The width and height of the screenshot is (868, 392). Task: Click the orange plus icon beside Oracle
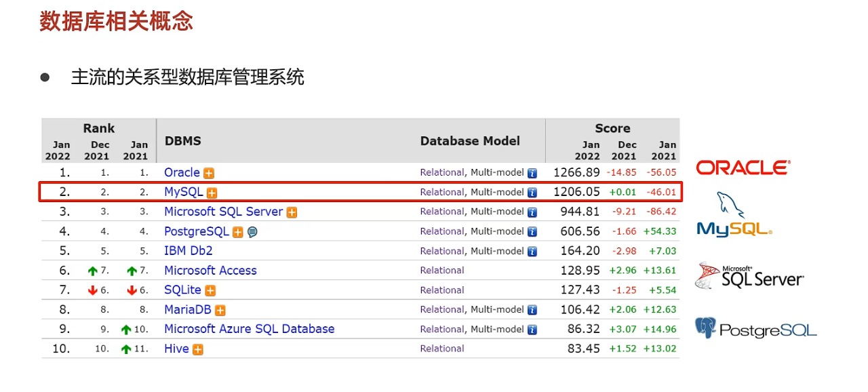click(210, 173)
